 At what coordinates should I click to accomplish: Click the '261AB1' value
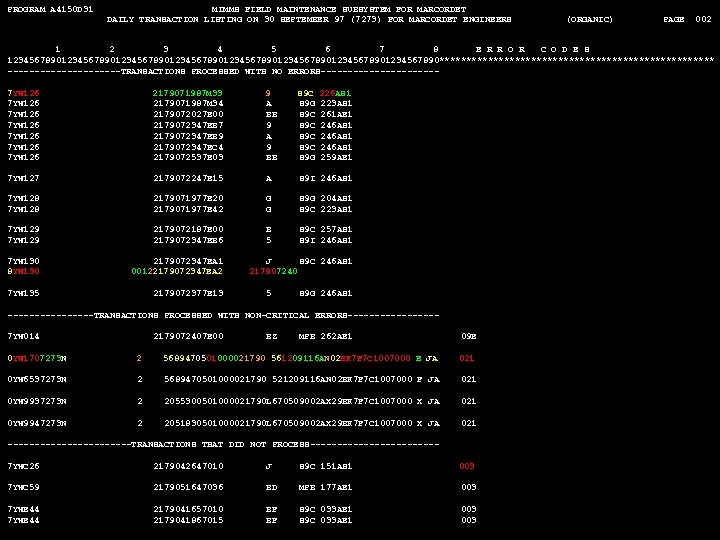pos(336,114)
